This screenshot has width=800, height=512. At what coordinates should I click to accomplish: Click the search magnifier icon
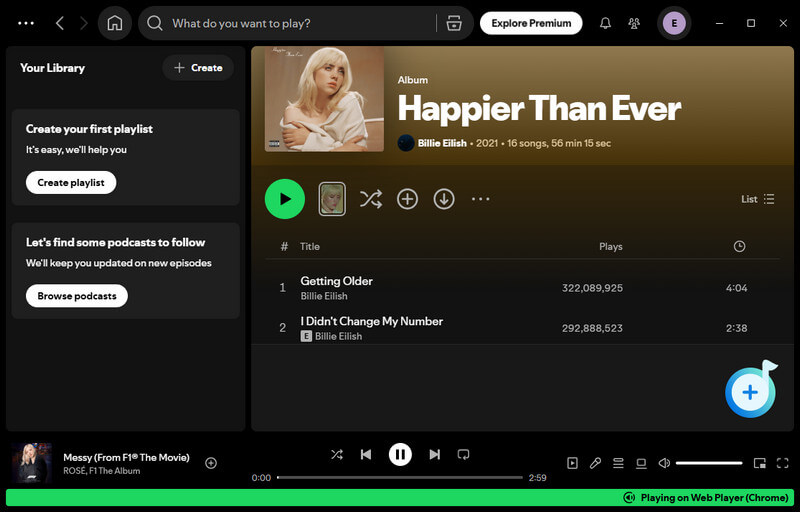coord(155,23)
